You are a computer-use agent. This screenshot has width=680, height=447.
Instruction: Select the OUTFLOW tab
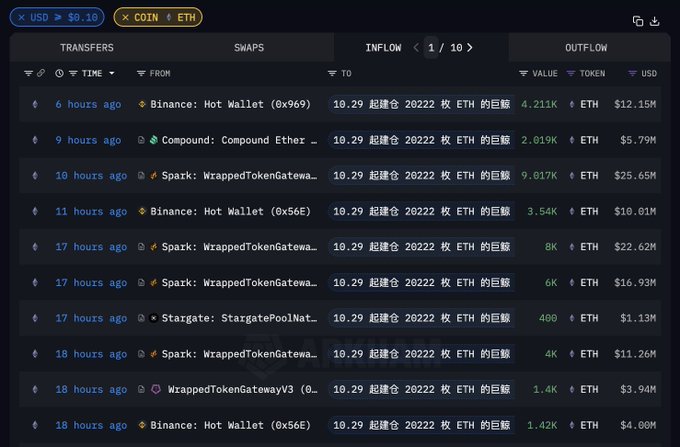(586, 48)
